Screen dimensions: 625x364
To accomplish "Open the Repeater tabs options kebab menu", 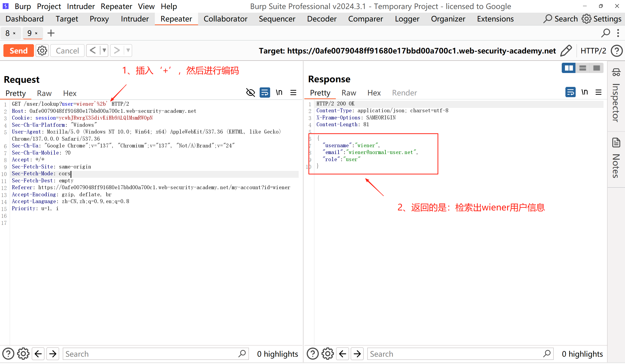I will pyautogui.click(x=618, y=33).
